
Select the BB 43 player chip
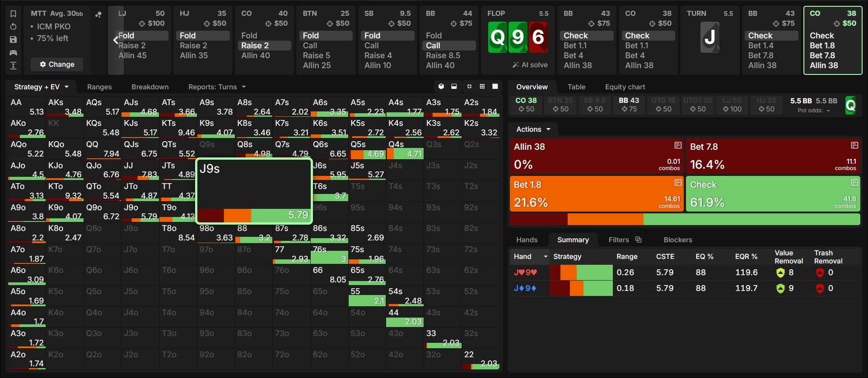coord(629,105)
